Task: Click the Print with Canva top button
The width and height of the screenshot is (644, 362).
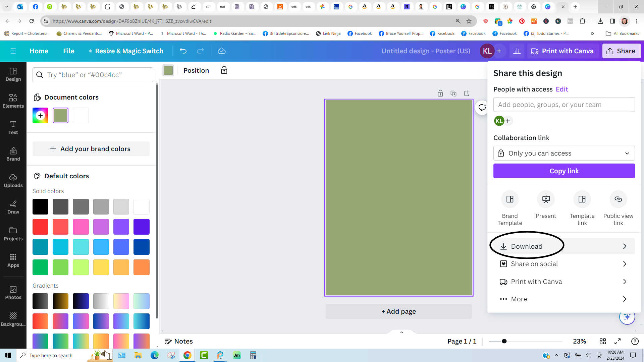Action: point(562,51)
